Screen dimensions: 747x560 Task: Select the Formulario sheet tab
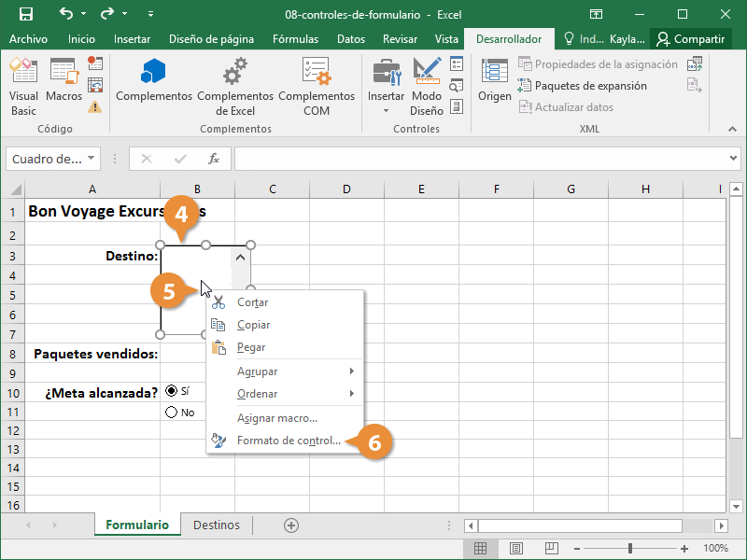(137, 525)
